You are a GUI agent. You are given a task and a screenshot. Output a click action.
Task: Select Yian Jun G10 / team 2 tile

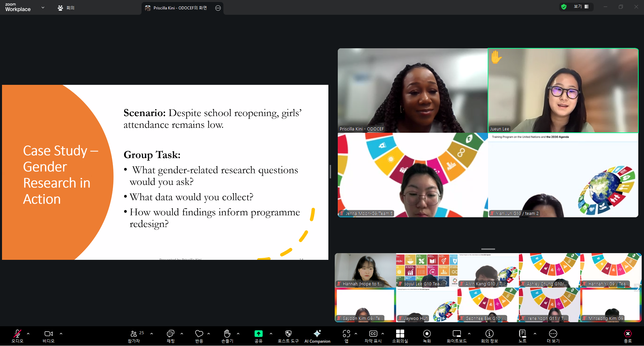[x=563, y=175]
